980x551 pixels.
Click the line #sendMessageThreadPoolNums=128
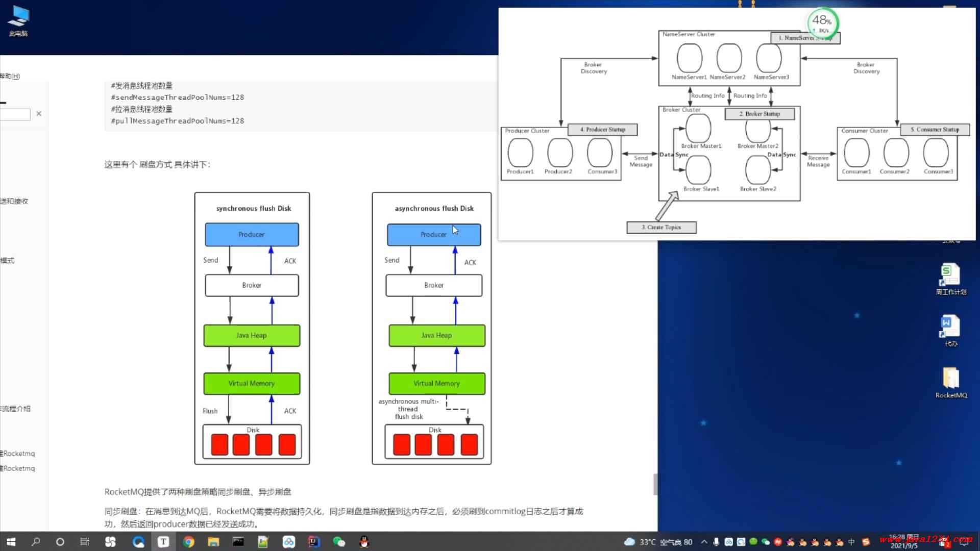coord(178,97)
